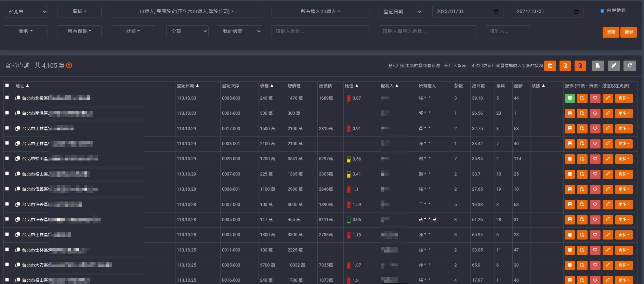The height and width of the screenshot is (284, 644).
Task: Expand the 區域 district dropdown
Action: [x=79, y=12]
